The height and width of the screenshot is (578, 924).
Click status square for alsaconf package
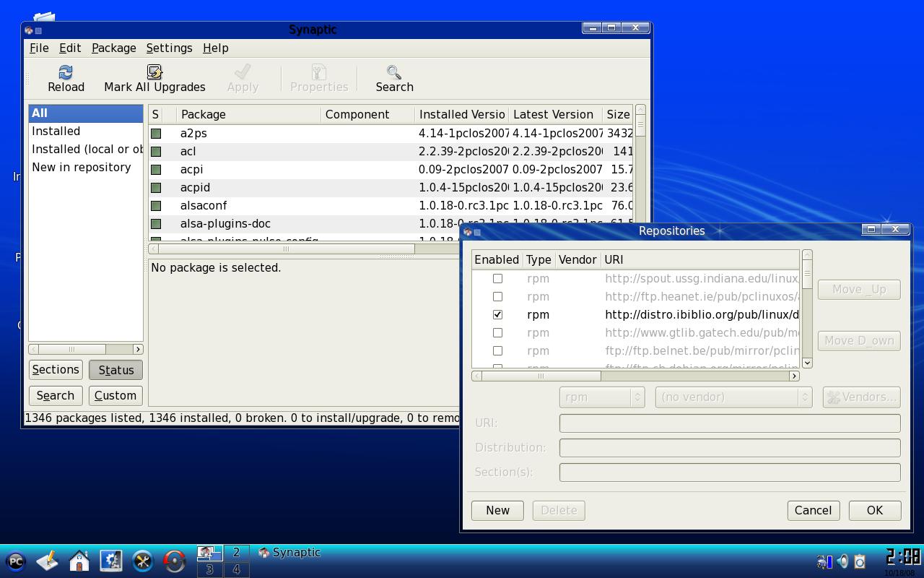click(x=156, y=206)
